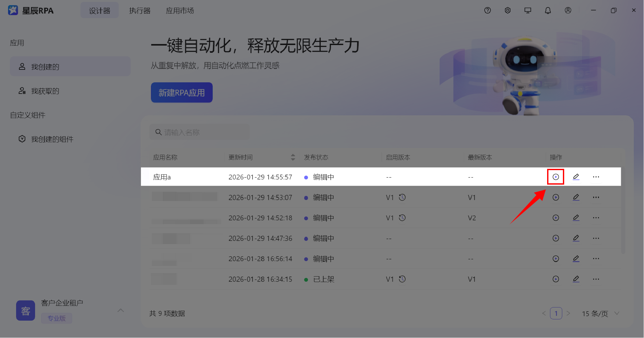The width and height of the screenshot is (644, 338).
Task: View version history clock next to V1
Action: tap(402, 197)
